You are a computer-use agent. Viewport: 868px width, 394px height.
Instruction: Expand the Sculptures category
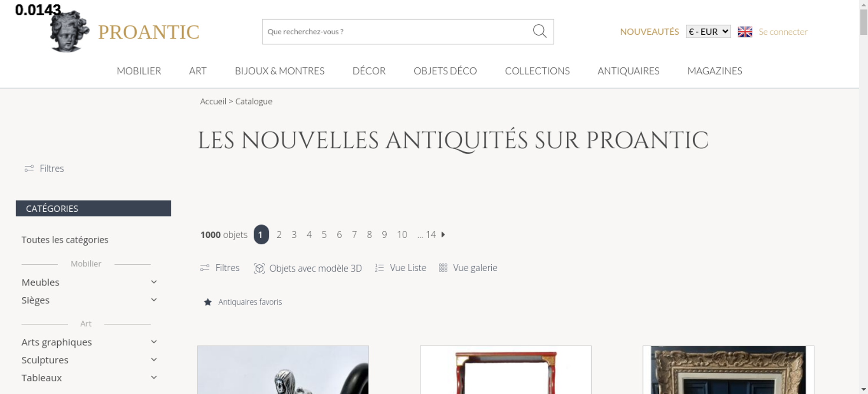click(154, 360)
